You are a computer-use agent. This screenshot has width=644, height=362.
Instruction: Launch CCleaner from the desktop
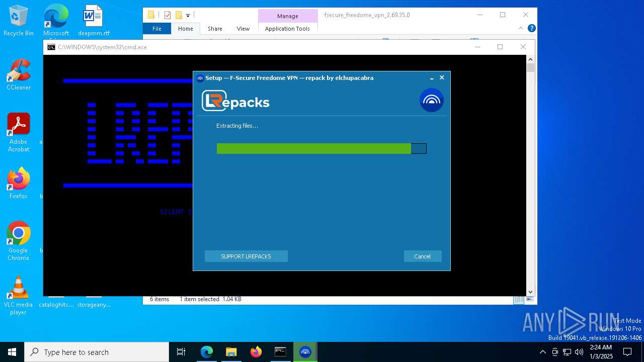pyautogui.click(x=19, y=74)
